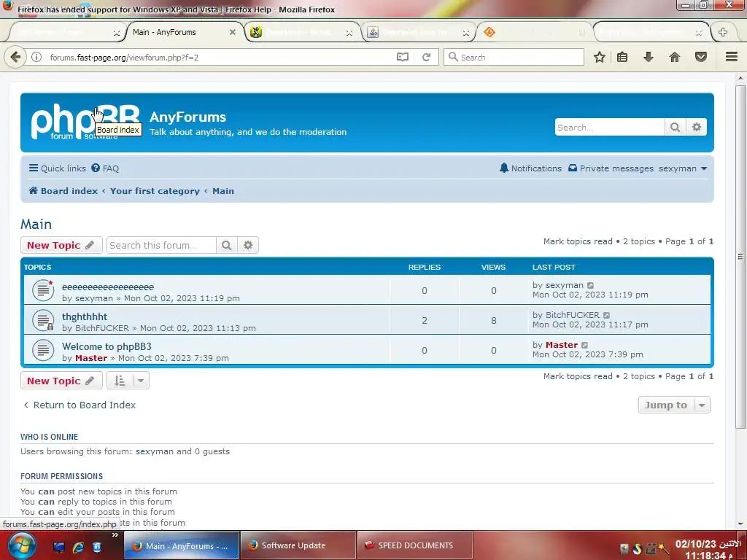Screen dimensions: 747x560
Task: Reload the current forum page
Action: pyautogui.click(x=426, y=58)
